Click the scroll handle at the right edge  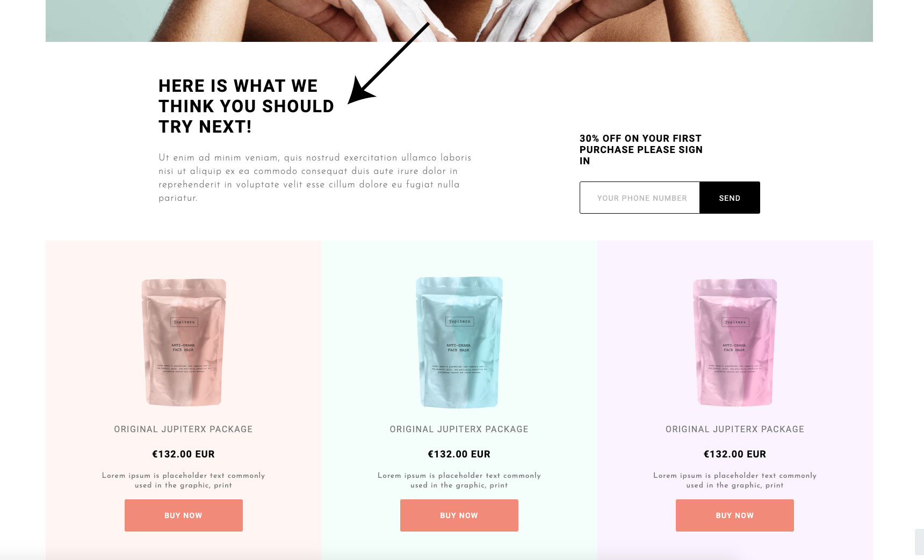point(919,542)
